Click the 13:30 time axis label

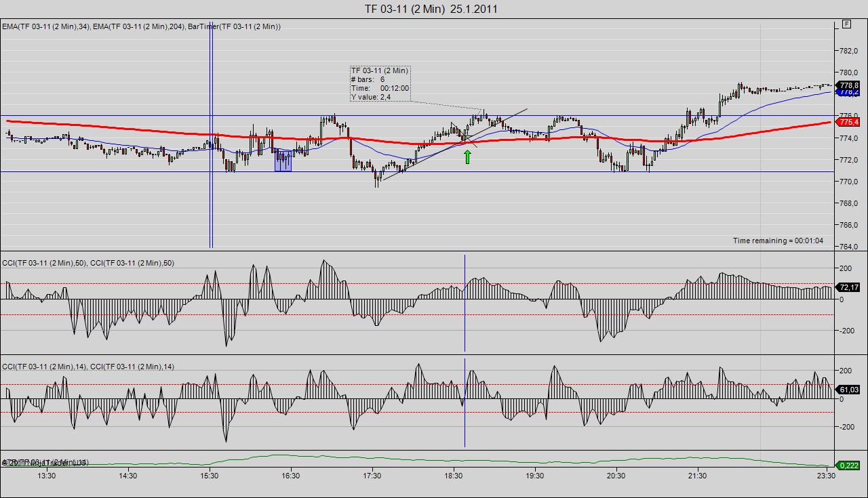point(46,476)
